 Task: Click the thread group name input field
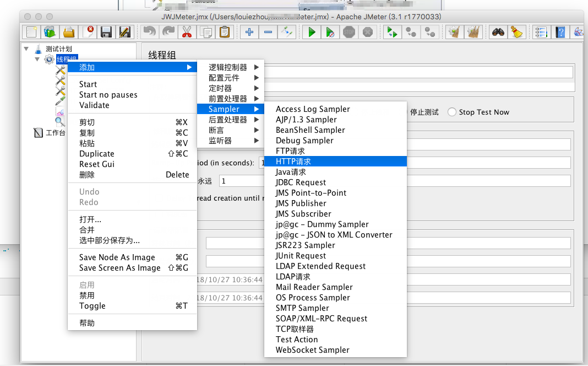pos(418,72)
